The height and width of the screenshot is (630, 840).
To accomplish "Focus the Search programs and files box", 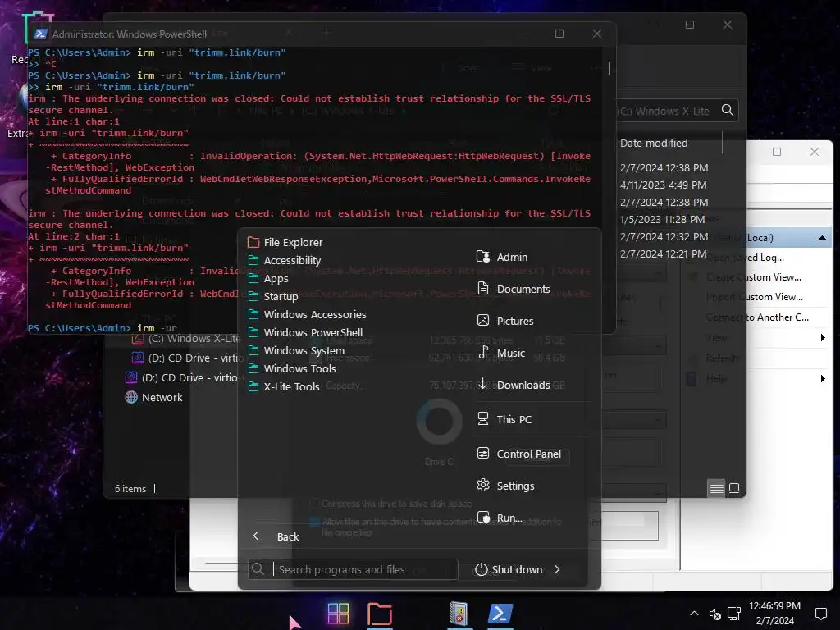I will pos(353,569).
